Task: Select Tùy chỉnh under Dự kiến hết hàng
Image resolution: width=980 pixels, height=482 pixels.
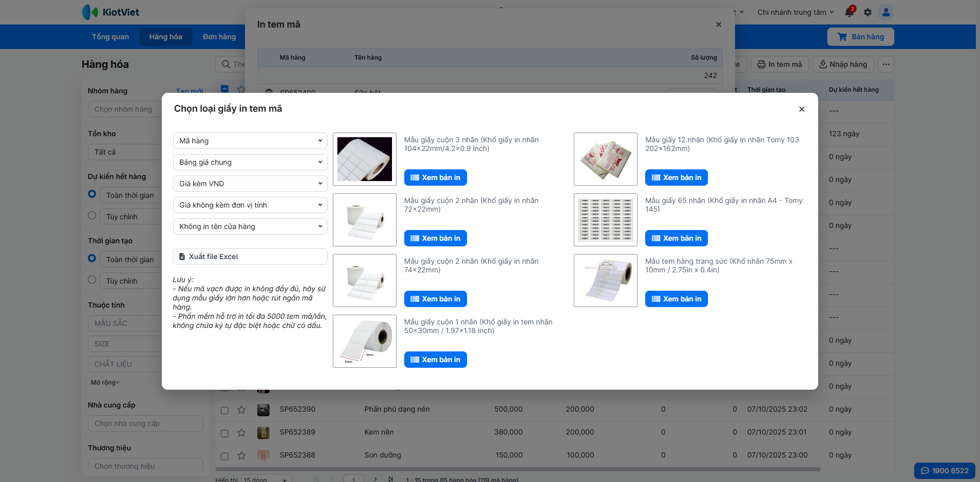Action: 92,215
